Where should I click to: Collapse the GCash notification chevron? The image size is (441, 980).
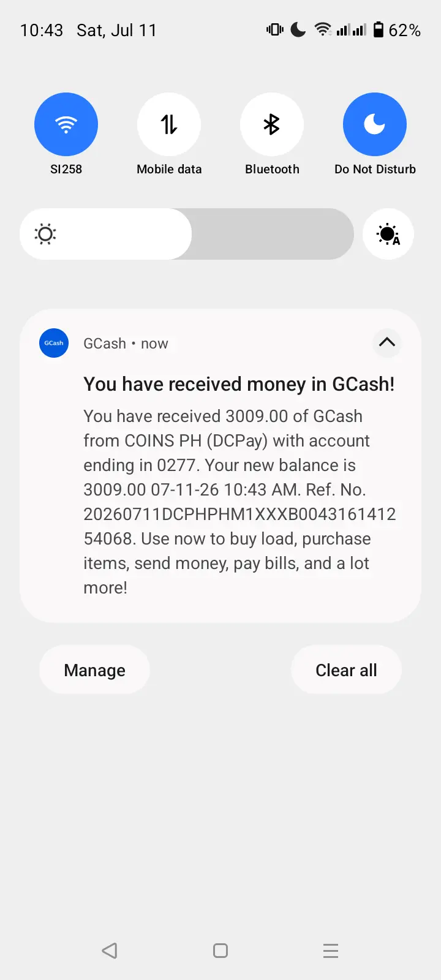tap(387, 342)
